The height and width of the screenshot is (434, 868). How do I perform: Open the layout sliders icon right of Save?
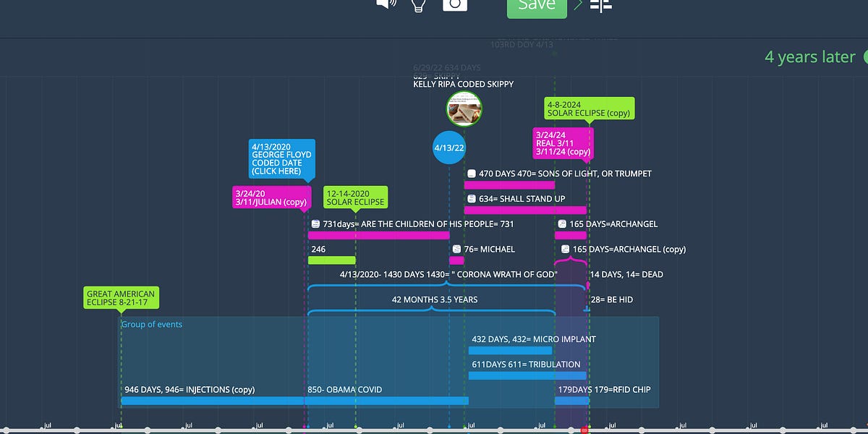(x=600, y=6)
